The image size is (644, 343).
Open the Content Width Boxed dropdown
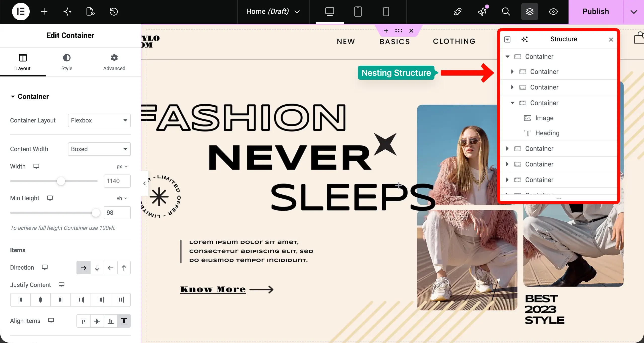coord(99,149)
